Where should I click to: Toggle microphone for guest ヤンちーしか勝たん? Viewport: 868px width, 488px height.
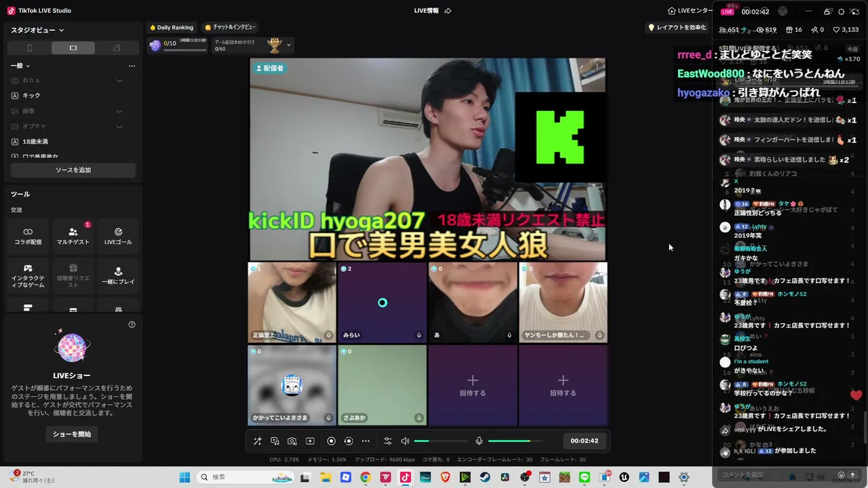click(x=599, y=335)
